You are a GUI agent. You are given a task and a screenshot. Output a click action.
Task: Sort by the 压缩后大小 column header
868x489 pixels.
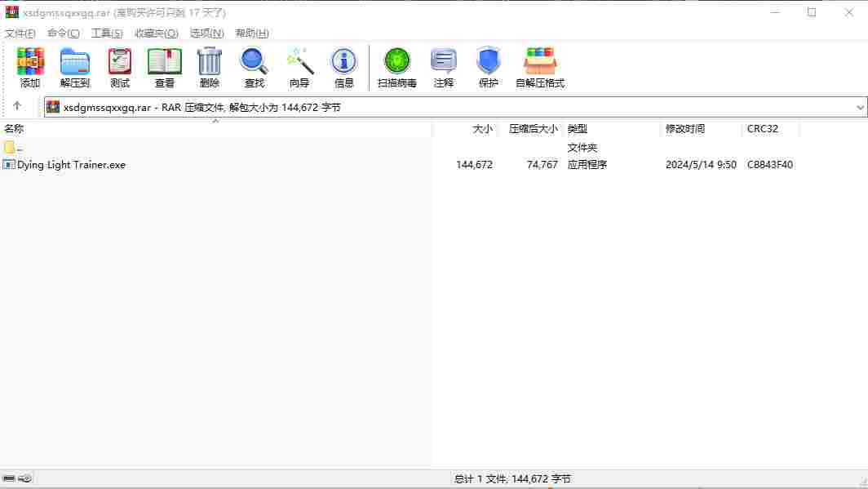click(x=533, y=128)
